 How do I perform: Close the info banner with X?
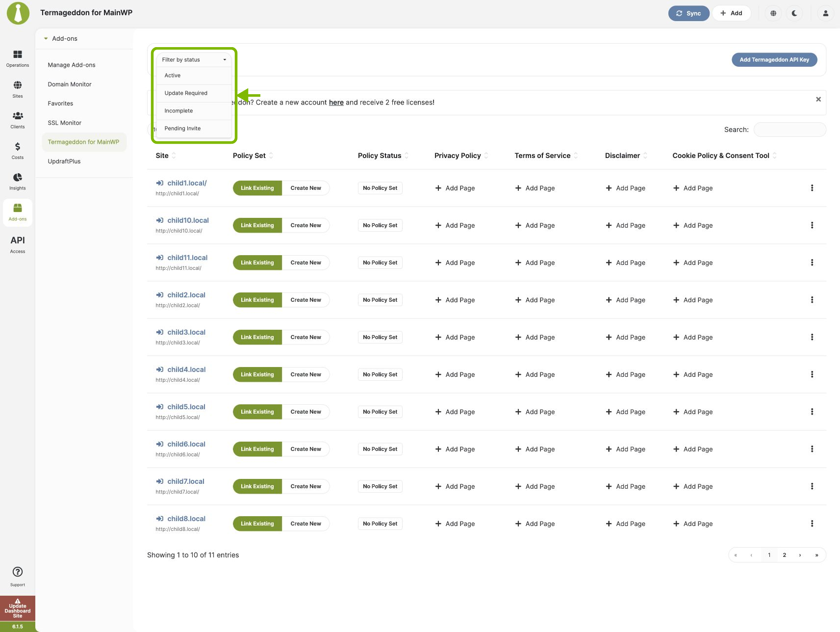click(x=818, y=99)
